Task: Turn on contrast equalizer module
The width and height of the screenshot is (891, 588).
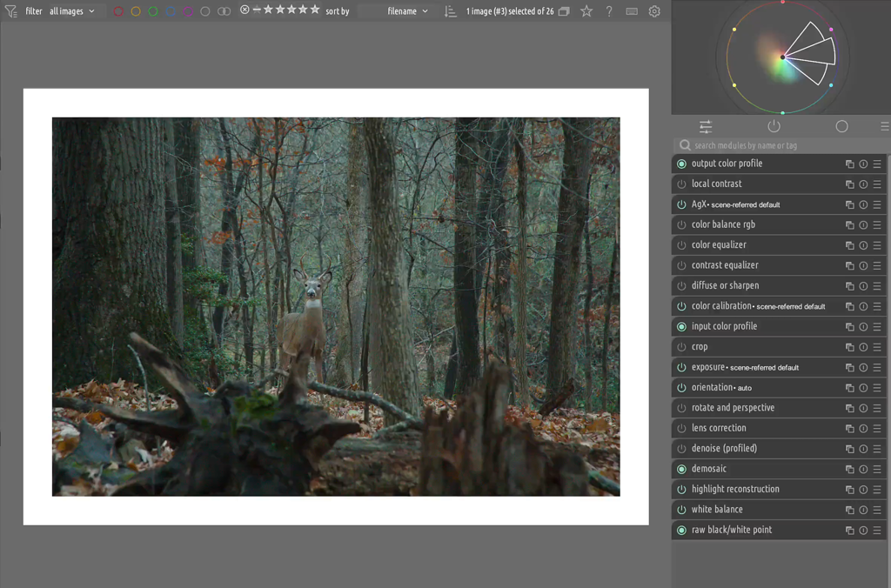Action: 681,266
